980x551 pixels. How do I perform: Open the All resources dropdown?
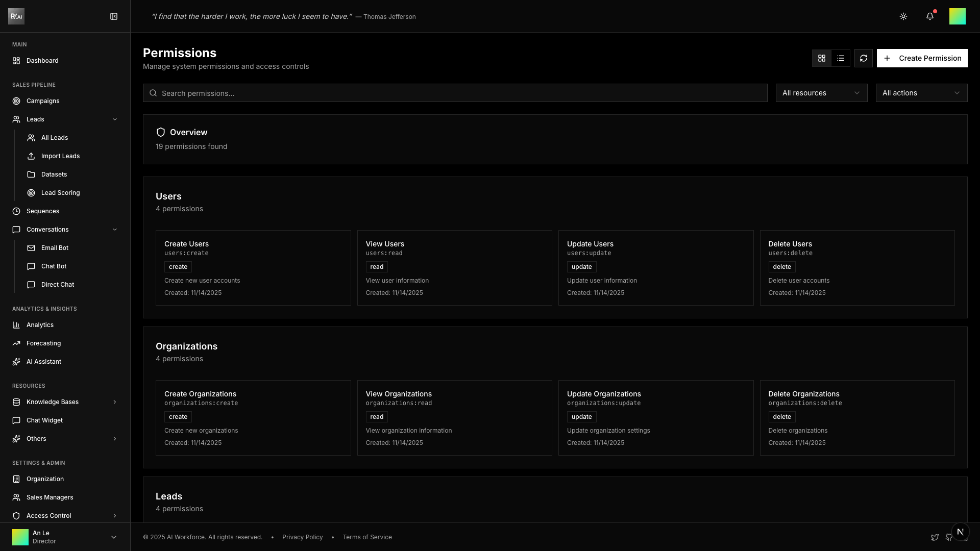[821, 93]
